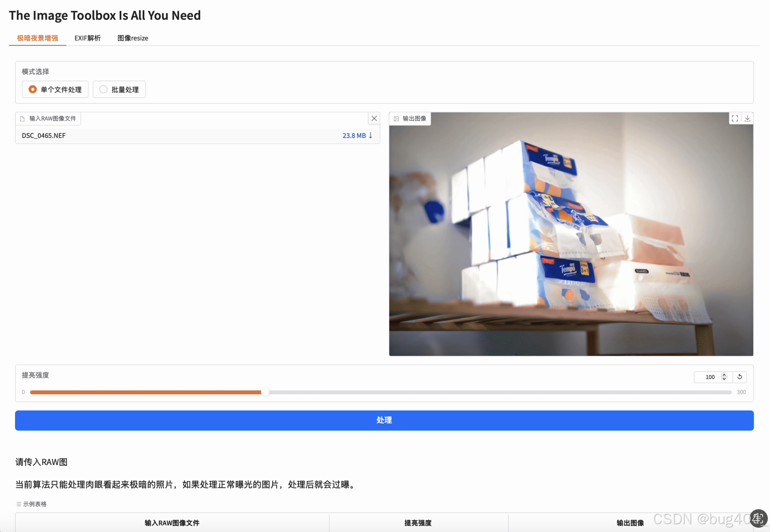
Task: Click file icon next to 输入RAW图像文件
Action: [22, 119]
